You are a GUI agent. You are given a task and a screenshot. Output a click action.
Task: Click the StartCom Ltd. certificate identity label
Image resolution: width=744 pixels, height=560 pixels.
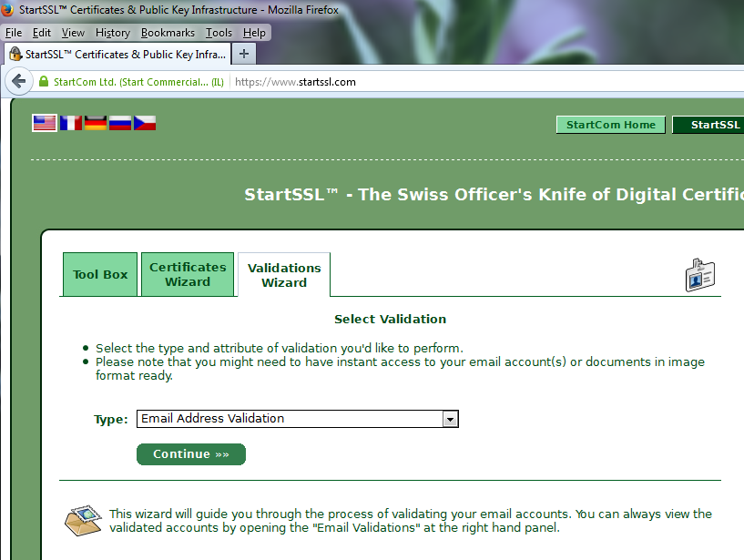pos(138,82)
